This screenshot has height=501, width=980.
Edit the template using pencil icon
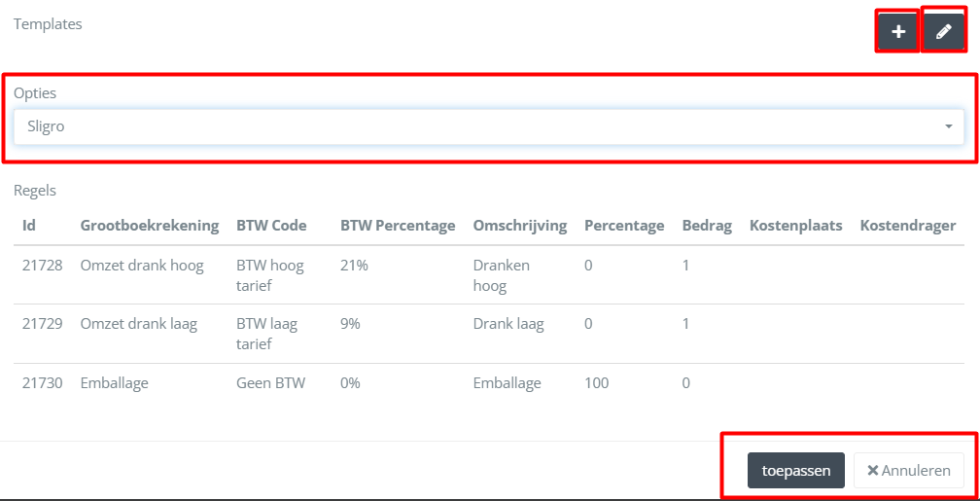(943, 32)
